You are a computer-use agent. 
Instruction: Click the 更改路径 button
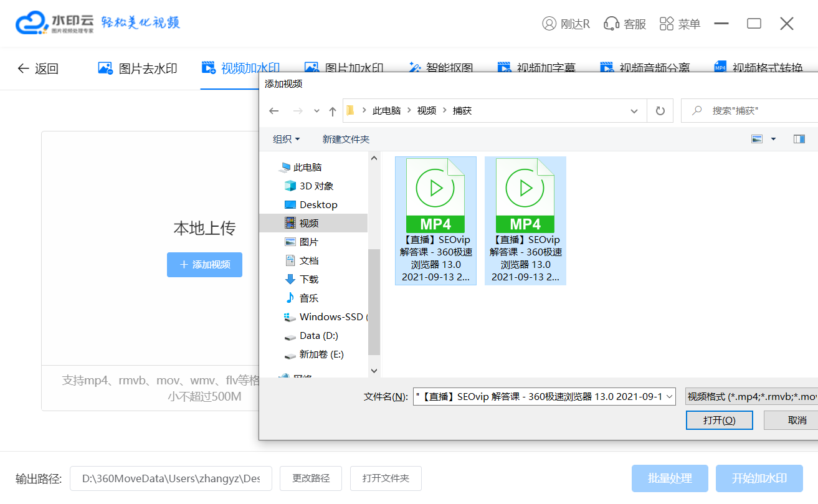tap(311, 478)
